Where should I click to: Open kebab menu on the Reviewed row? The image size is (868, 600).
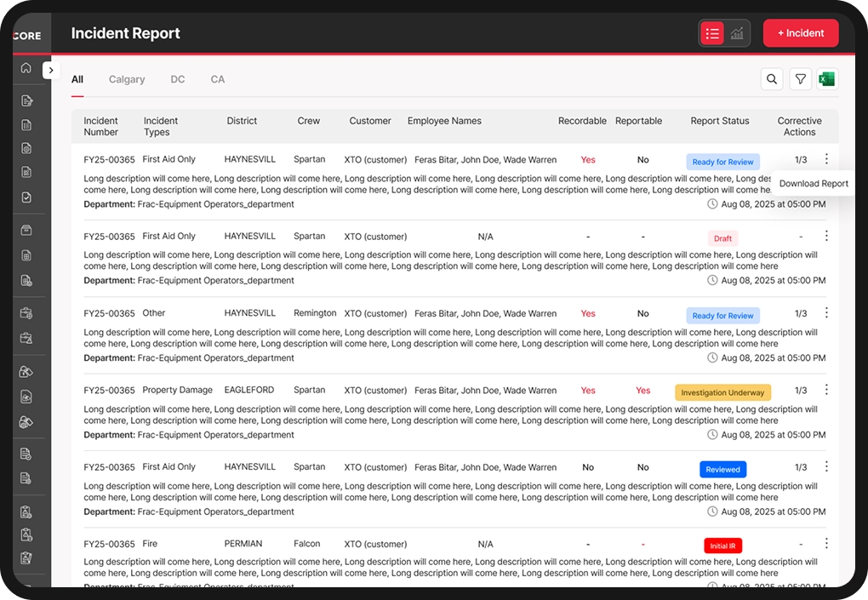click(x=826, y=466)
